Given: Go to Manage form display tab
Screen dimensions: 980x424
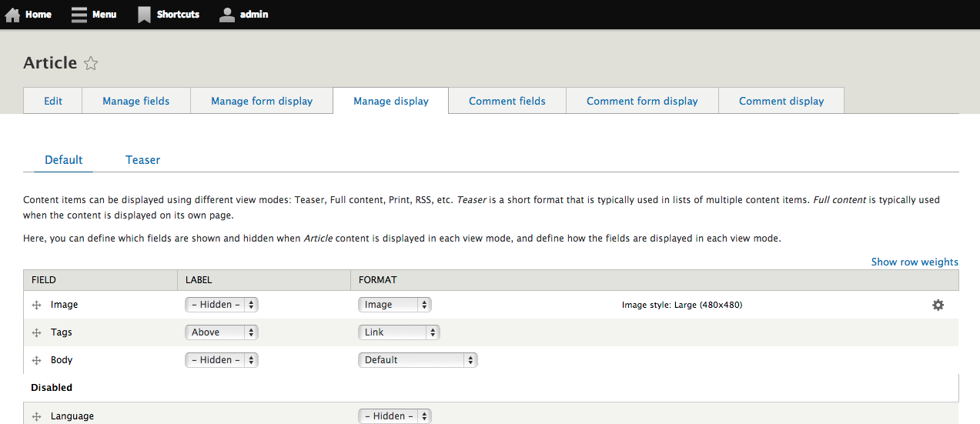Looking at the screenshot, I should coord(262,101).
